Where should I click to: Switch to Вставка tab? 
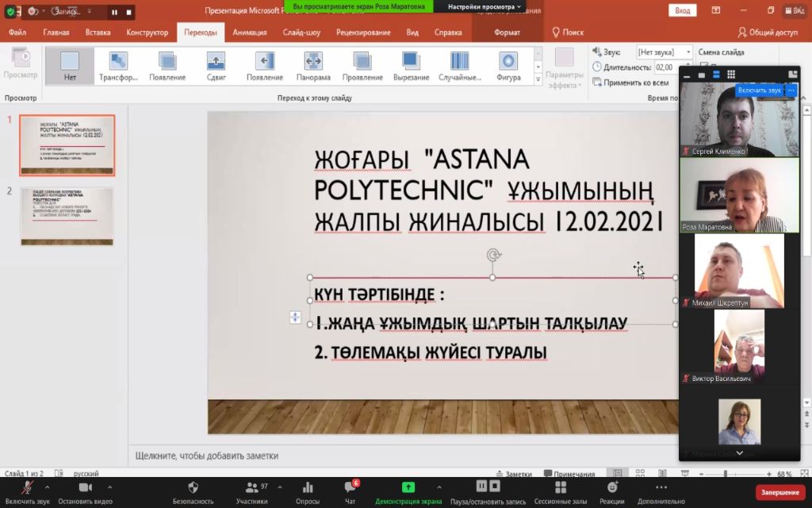pyautogui.click(x=98, y=32)
